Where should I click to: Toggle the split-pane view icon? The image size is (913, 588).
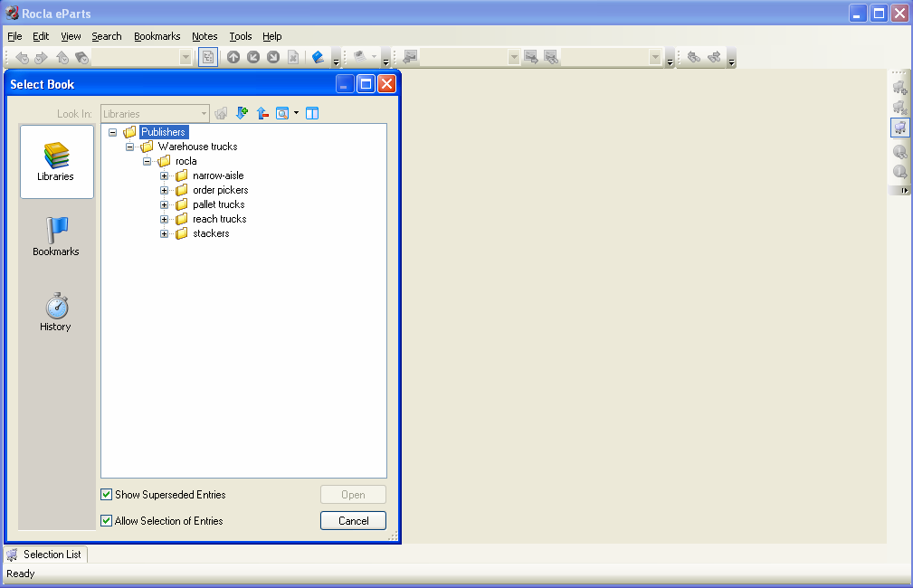coord(312,113)
